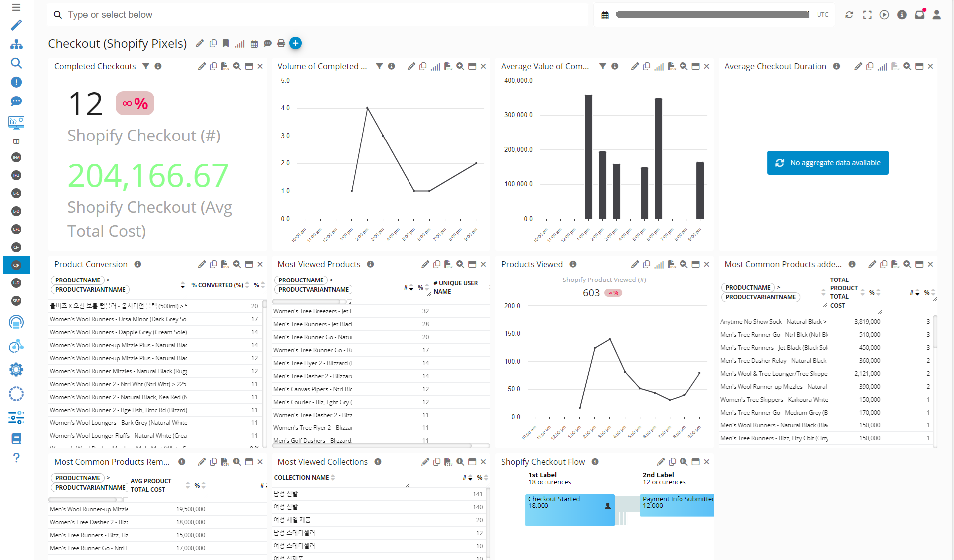Sort the COLLECTION NAME column

click(x=333, y=478)
